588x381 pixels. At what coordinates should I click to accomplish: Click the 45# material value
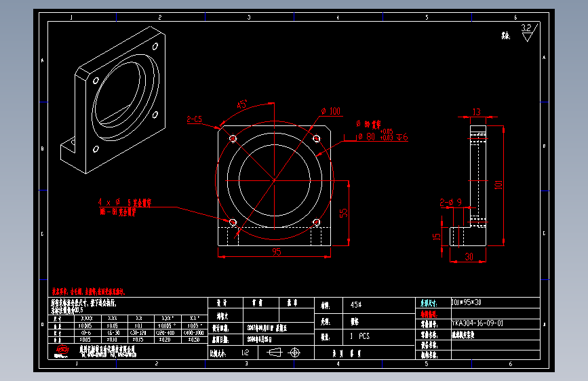tap(356, 305)
